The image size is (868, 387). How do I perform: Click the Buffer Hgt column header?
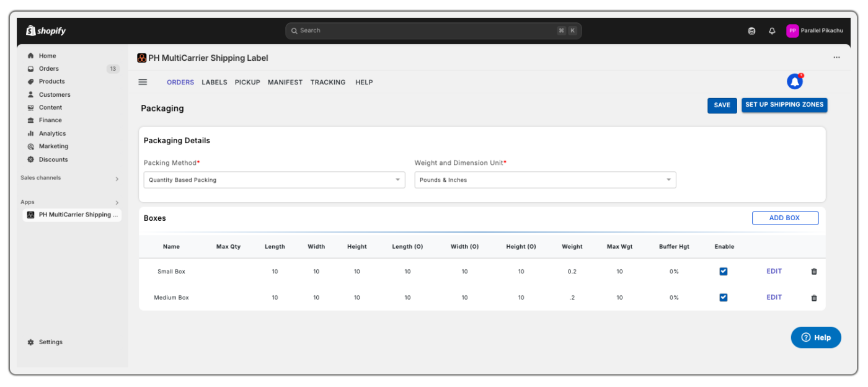coord(674,247)
